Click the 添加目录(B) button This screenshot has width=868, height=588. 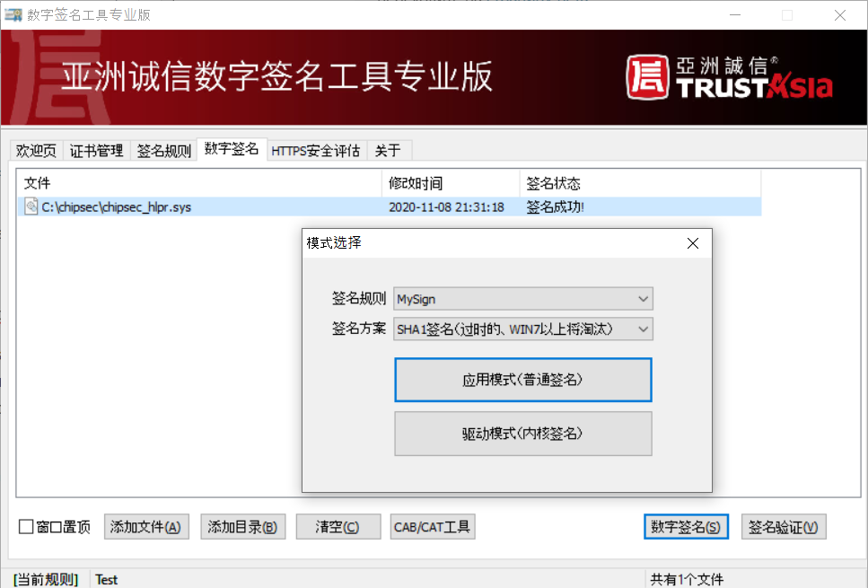(242, 527)
